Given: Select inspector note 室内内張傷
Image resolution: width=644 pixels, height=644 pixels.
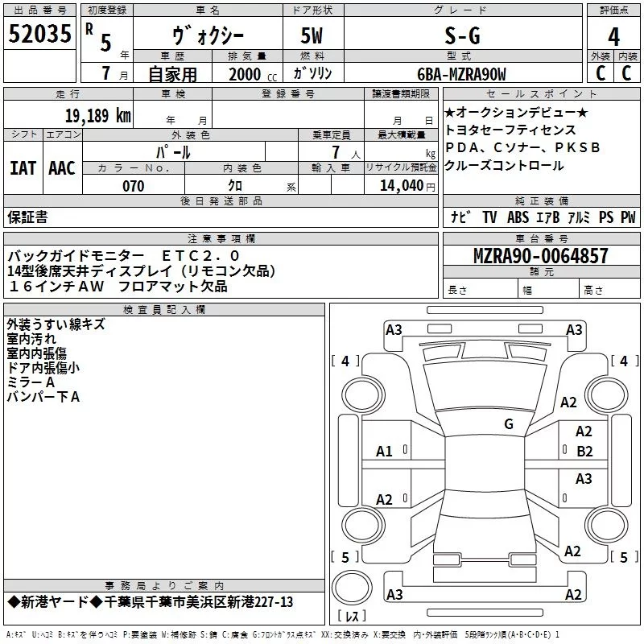Looking at the screenshot, I should point(36,353).
